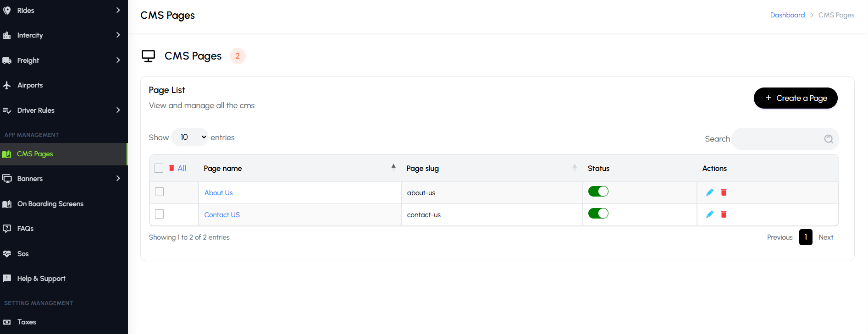The height and width of the screenshot is (334, 868).
Task: Click the Sos heartbeat icon in sidebar
Action: click(7, 254)
